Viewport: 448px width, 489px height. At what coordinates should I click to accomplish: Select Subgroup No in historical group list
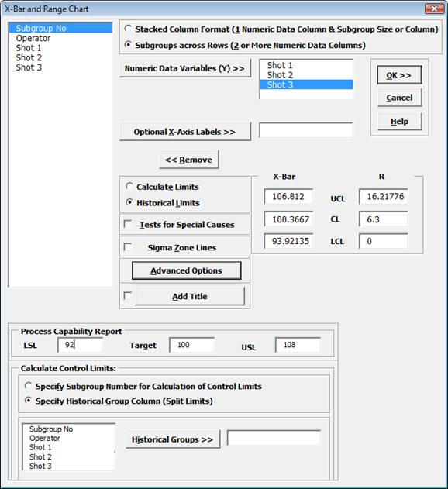tap(69, 429)
